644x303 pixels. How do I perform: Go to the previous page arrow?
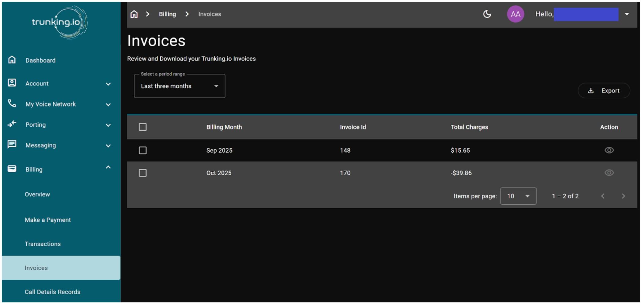pyautogui.click(x=603, y=196)
